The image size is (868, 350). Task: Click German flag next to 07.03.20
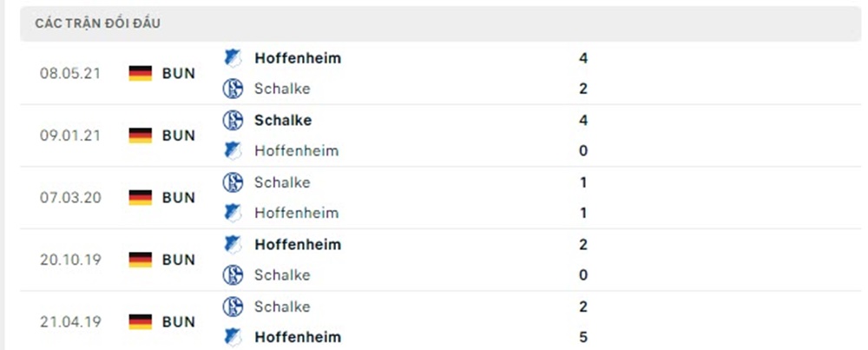pos(141,198)
